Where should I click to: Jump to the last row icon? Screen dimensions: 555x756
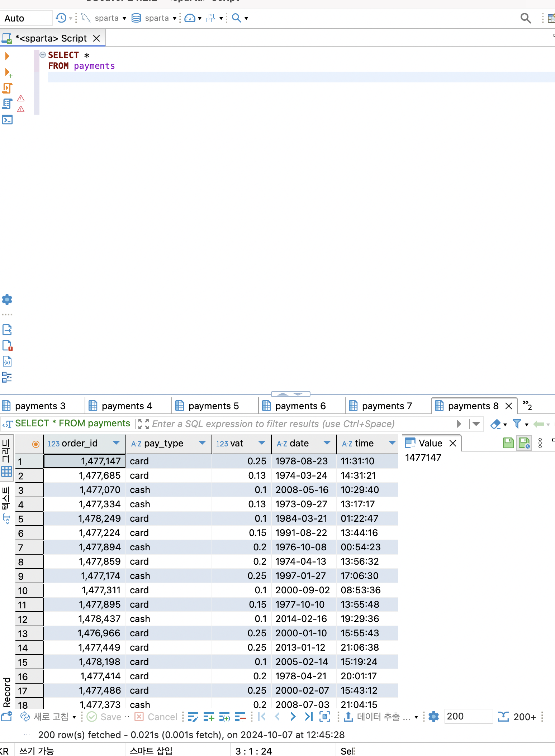pyautogui.click(x=309, y=717)
